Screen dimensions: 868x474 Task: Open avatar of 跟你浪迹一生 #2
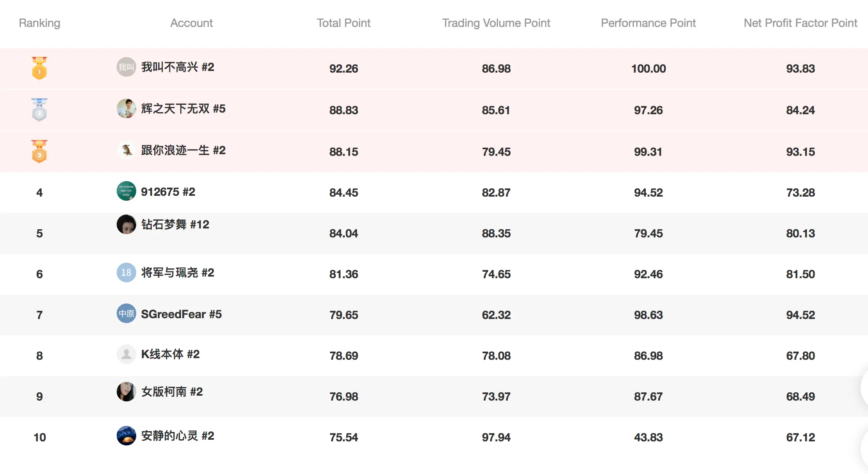[x=126, y=150]
